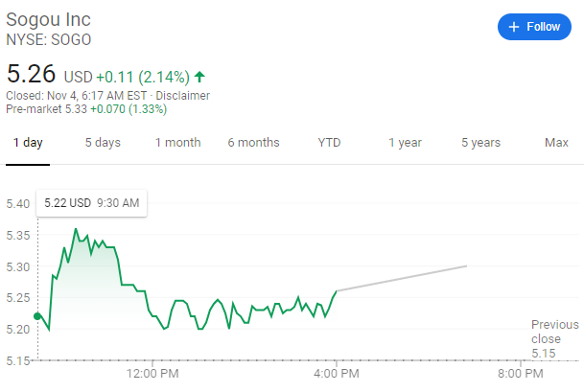The width and height of the screenshot is (584, 392).
Task: Click the Follow button
Action: (x=534, y=27)
